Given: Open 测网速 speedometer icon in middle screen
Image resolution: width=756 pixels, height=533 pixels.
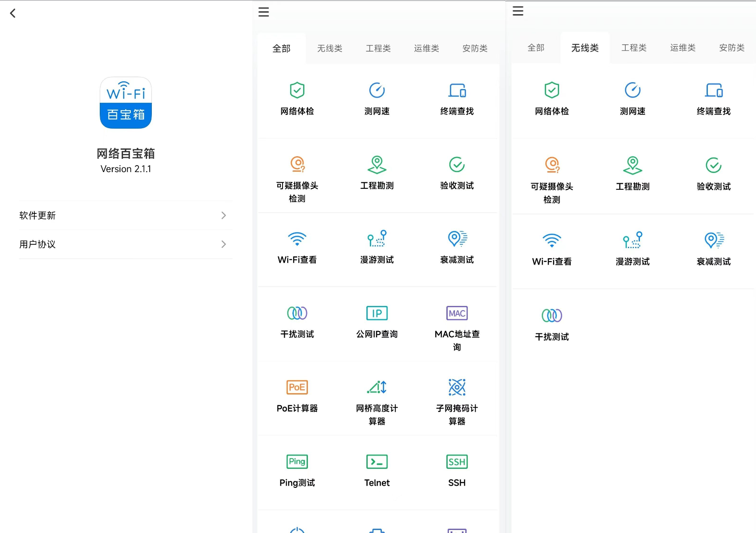Looking at the screenshot, I should coord(377,90).
